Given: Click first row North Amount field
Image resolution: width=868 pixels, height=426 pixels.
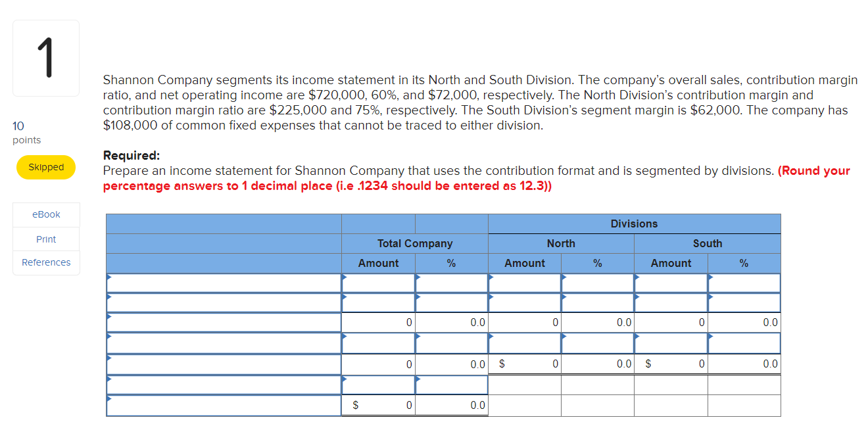Looking at the screenshot, I should [x=525, y=283].
